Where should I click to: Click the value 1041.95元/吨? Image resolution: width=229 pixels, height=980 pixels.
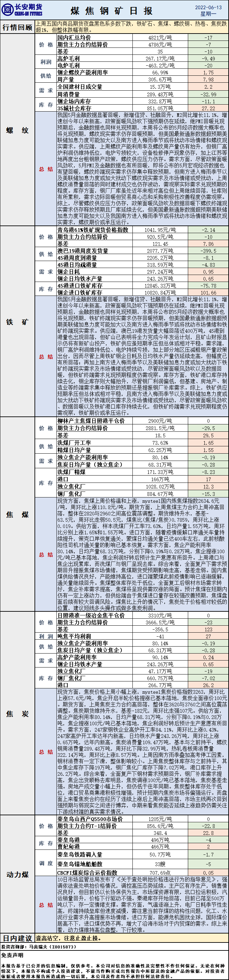160,230
